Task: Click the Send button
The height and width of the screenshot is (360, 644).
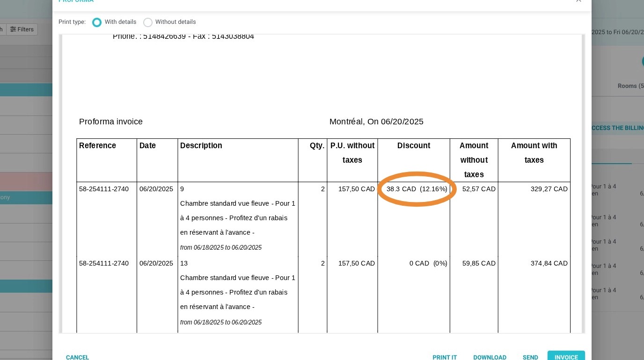Action: 530,357
